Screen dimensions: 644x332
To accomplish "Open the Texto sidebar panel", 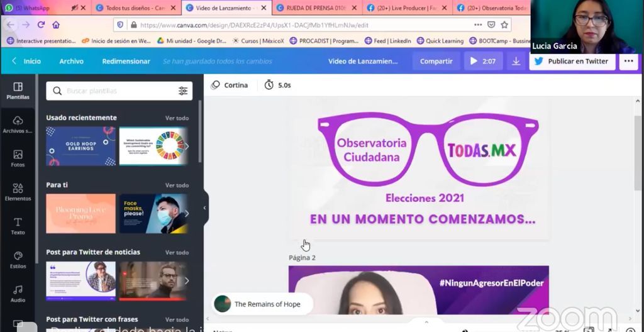I will click(18, 226).
